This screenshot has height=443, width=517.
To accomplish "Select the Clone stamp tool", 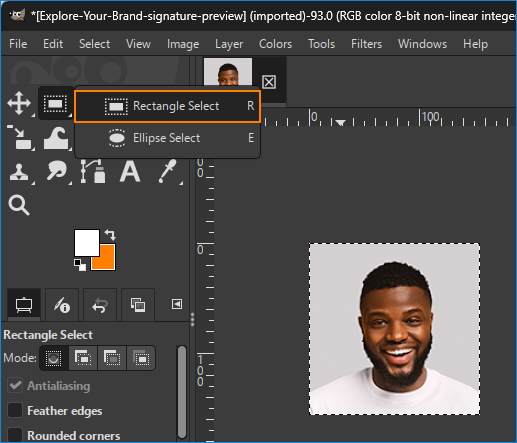I will click(19, 172).
